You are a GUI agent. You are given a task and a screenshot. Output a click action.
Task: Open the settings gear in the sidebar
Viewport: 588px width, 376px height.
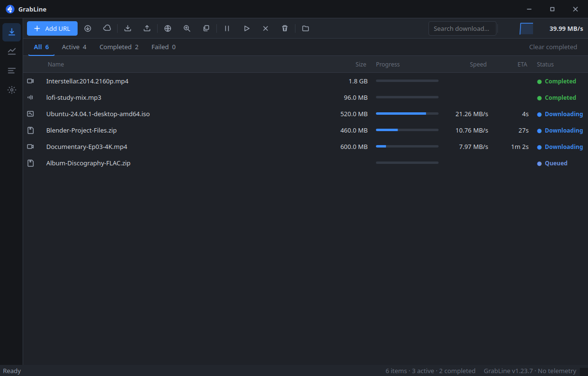(x=12, y=90)
